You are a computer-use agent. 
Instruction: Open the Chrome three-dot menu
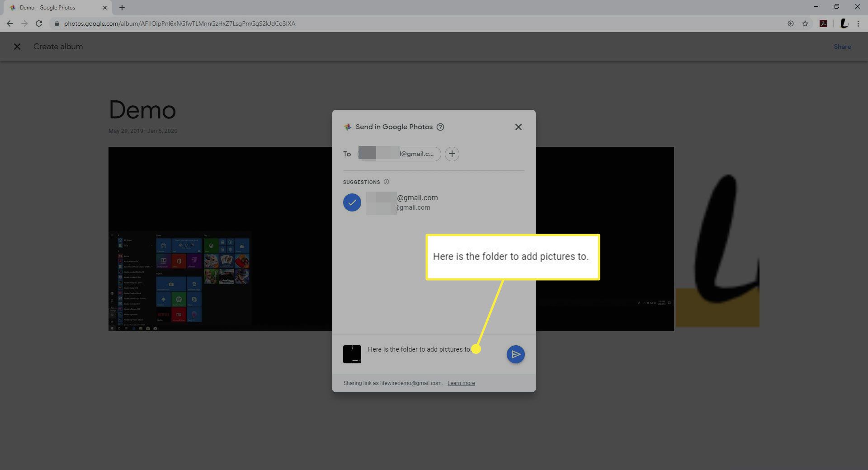click(x=858, y=23)
